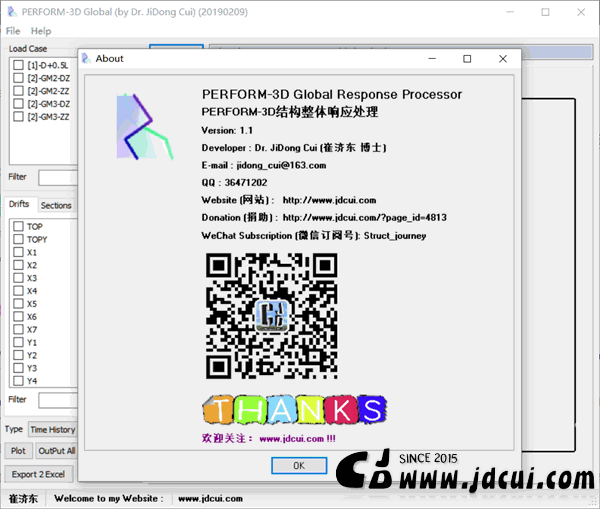Select the X6 drift checkbox
The height and width of the screenshot is (509, 600).
(18, 316)
